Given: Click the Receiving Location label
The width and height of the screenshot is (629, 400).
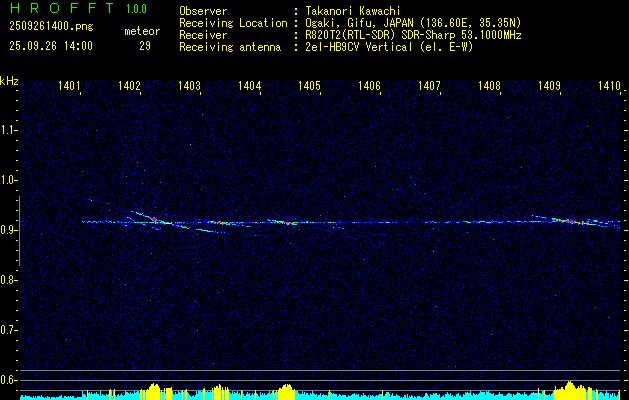Looking at the screenshot, I should click(x=233, y=23).
